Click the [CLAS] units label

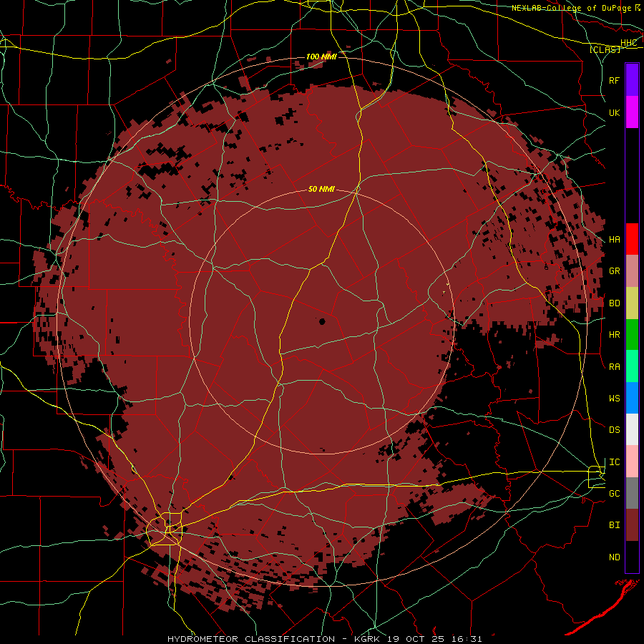tap(605, 49)
